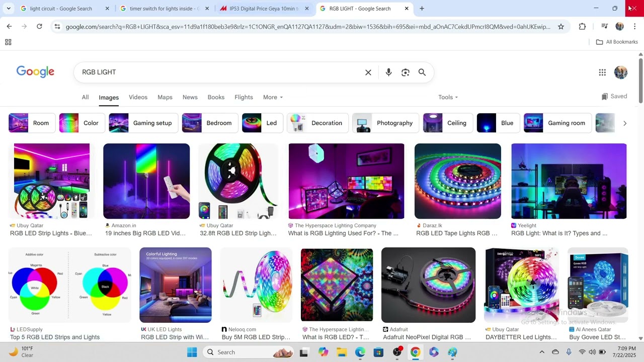Select the Gaming setup filter chip
Screen dimensions: 644x362
(143, 123)
